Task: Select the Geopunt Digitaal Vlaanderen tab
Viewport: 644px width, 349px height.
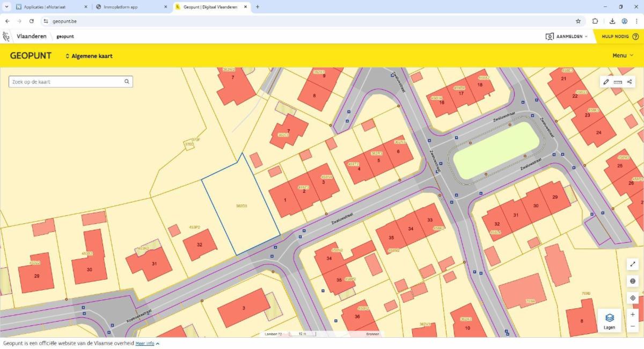Action: tap(211, 7)
